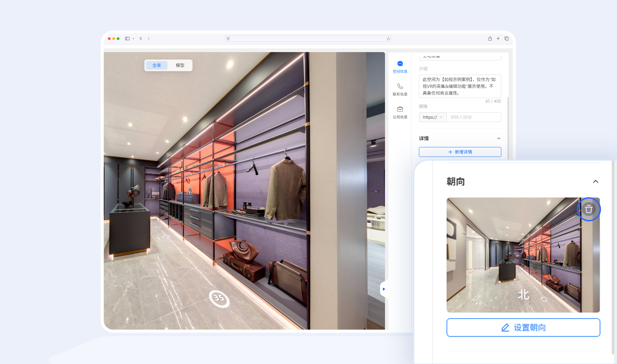
Task: Reload the page from the address bar
Action: (x=388, y=39)
